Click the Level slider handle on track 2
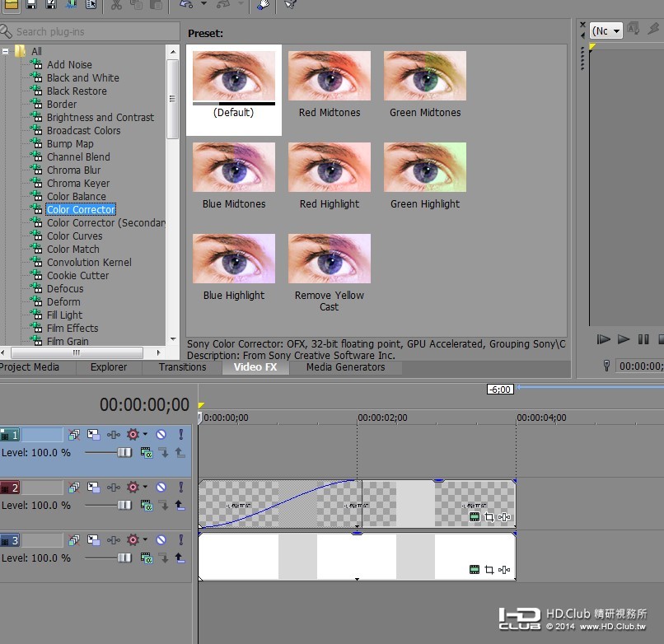Screen dimensions: 664x644 (x=124, y=505)
